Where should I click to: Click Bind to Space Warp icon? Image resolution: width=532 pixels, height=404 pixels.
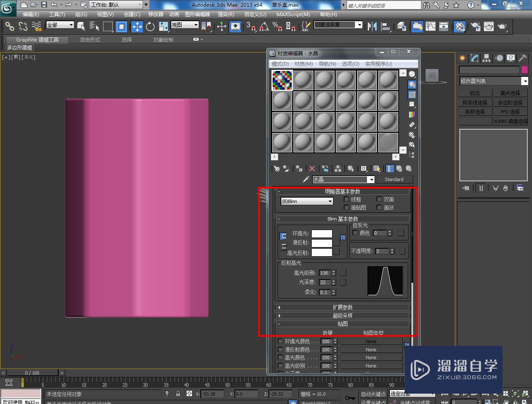click(x=37, y=27)
